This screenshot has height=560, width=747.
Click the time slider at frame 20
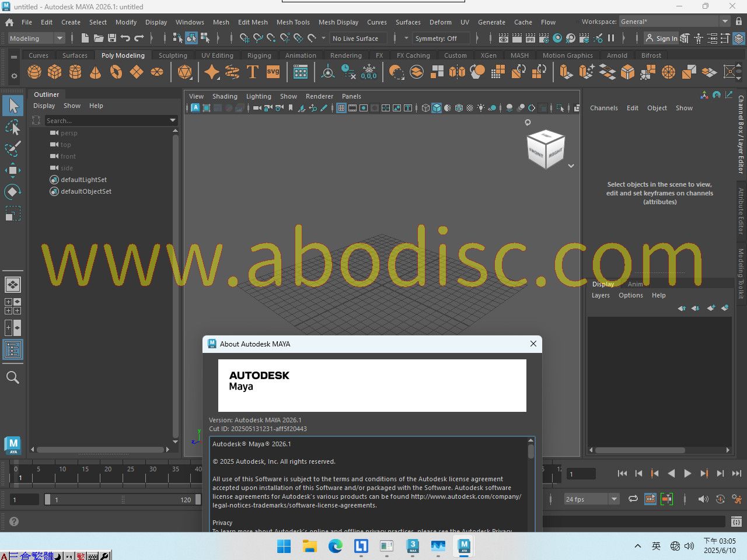click(108, 473)
